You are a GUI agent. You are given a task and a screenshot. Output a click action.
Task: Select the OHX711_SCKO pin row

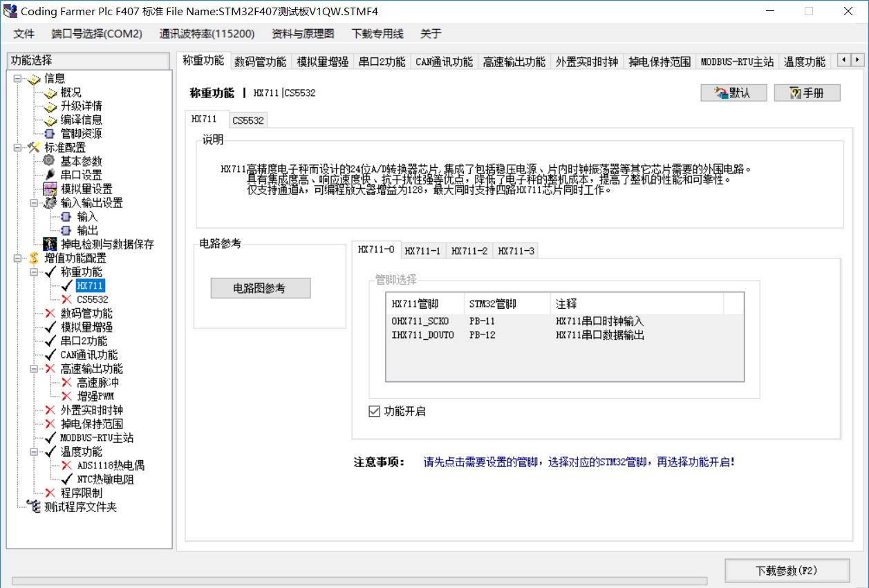[x=565, y=321]
